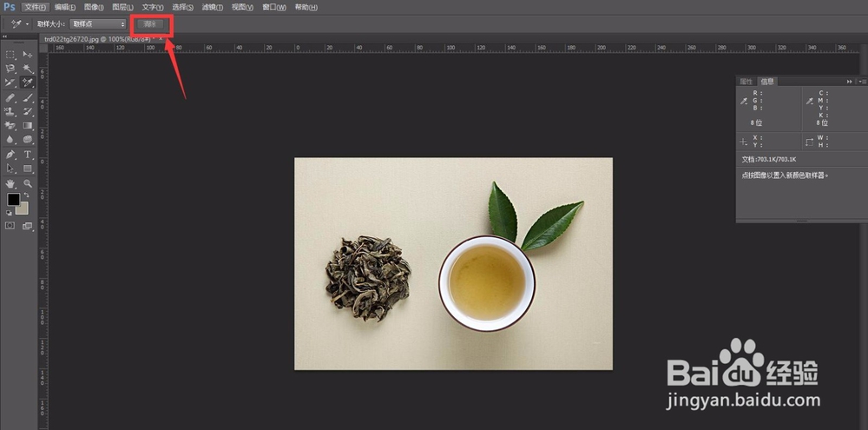
Task: Open the 文件(F) menu
Action: (36, 7)
